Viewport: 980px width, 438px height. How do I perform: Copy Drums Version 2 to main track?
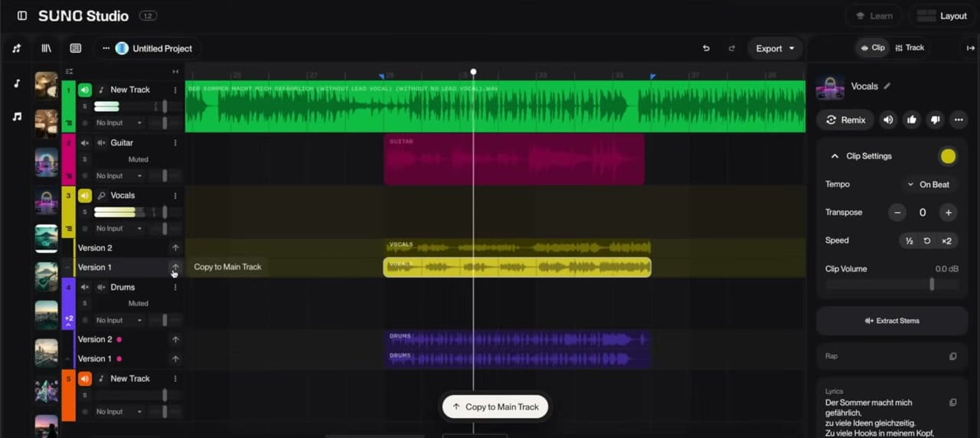tap(175, 339)
